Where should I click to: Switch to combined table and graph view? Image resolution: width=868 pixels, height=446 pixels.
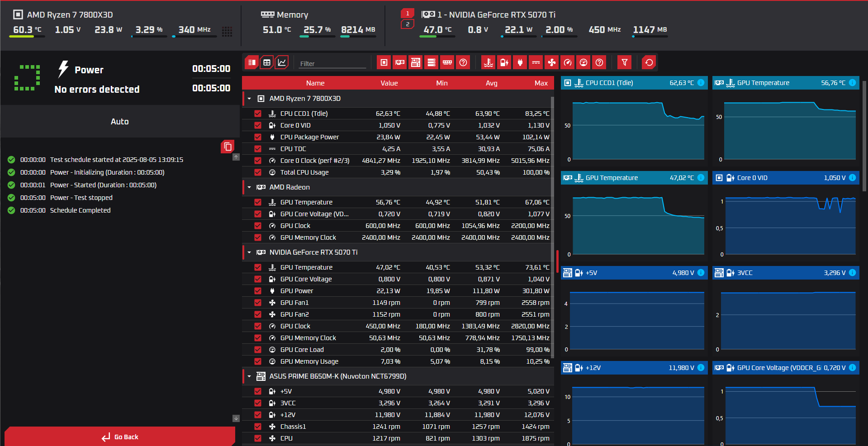tap(251, 62)
